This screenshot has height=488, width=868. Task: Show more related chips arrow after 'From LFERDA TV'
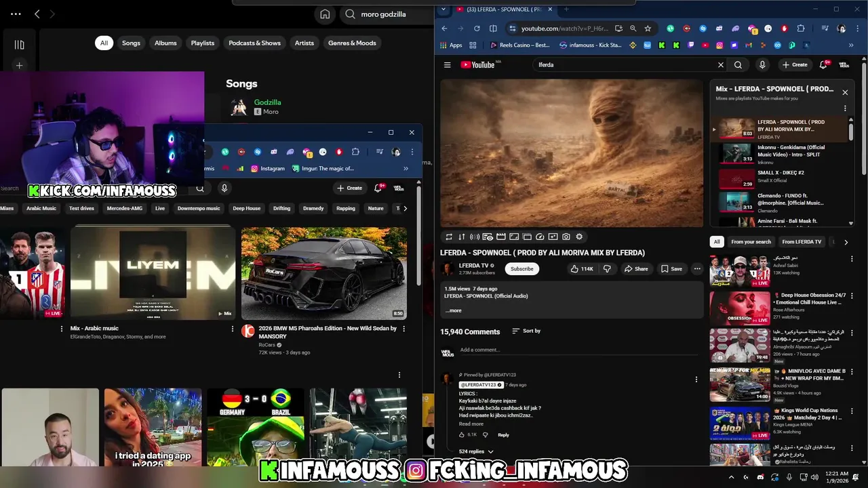[846, 242]
